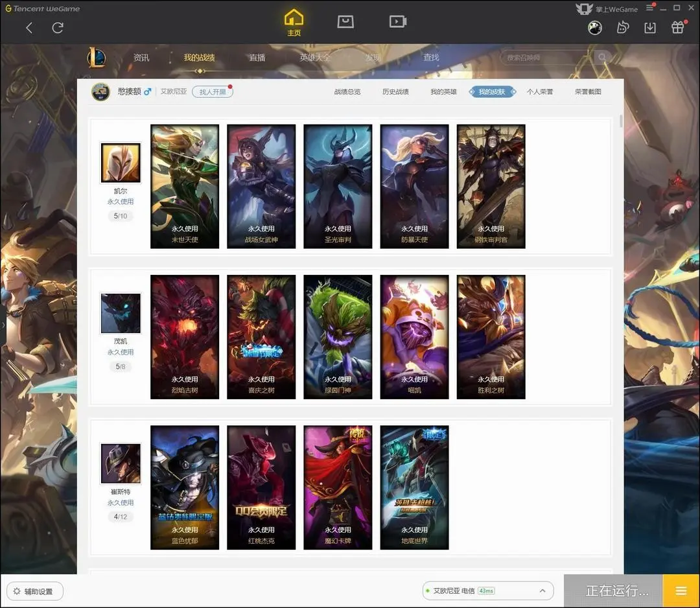Select the 凯尔 champion portrait icon

pos(121,163)
